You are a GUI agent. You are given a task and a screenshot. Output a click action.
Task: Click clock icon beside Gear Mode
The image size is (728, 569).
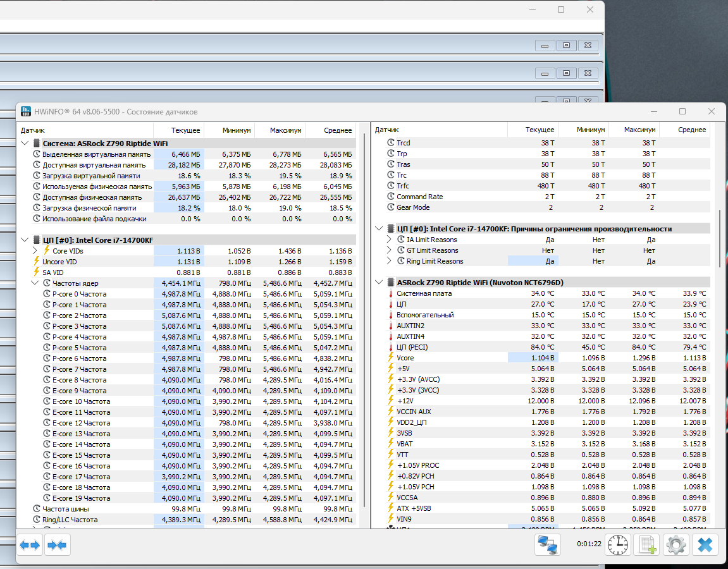[391, 207]
